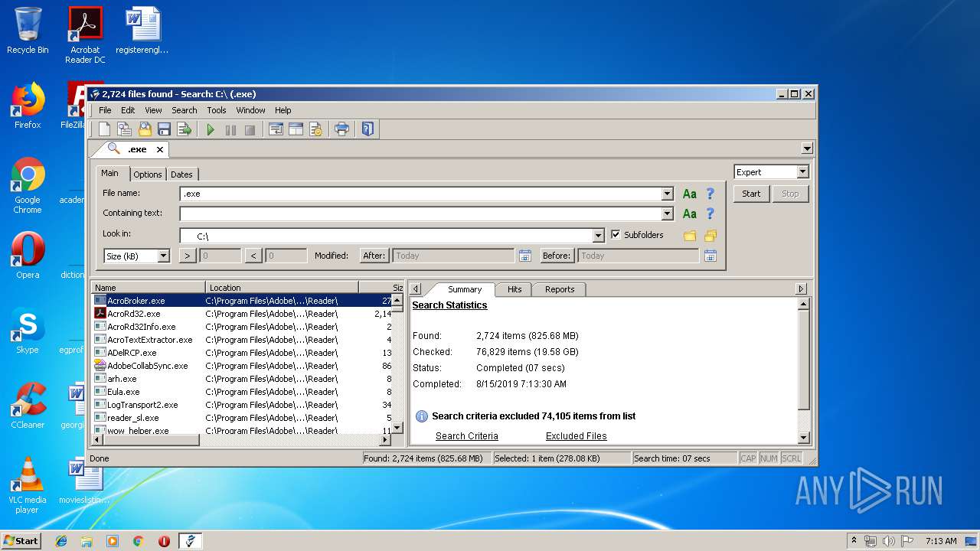Image resolution: width=980 pixels, height=551 pixels.
Task: Click the Print toolbar icon
Action: (342, 129)
